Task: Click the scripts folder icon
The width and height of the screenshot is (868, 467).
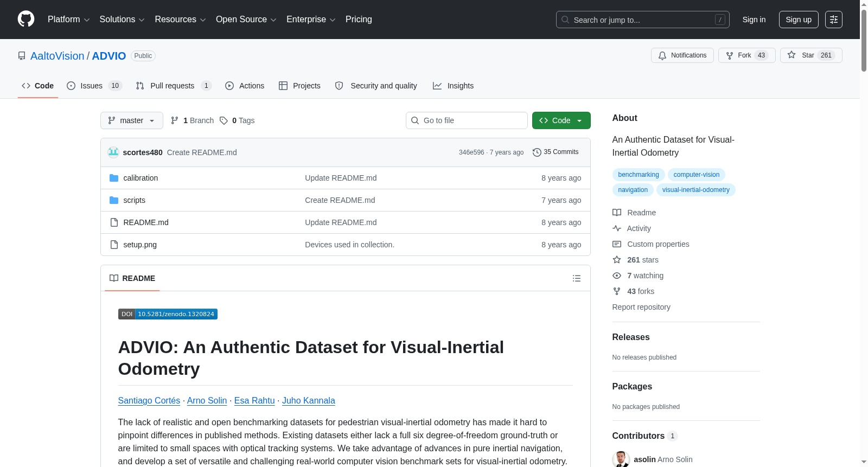Action: pos(114,200)
